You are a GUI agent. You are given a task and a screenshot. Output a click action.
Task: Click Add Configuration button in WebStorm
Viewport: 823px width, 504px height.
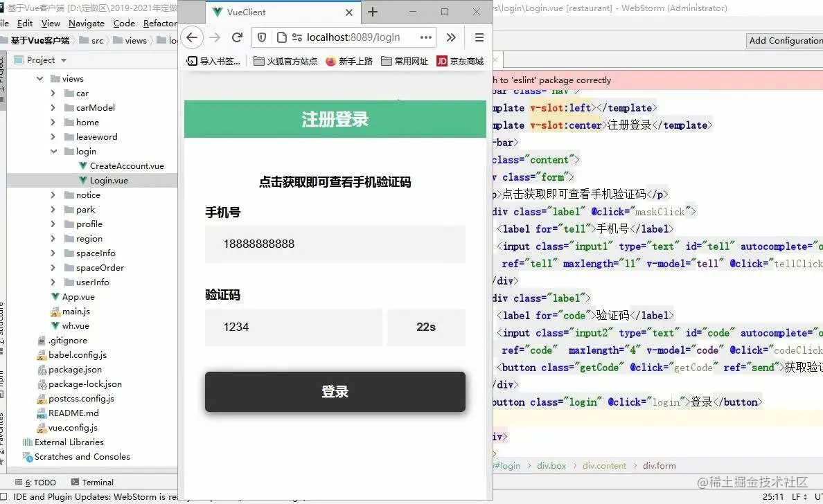(x=785, y=40)
